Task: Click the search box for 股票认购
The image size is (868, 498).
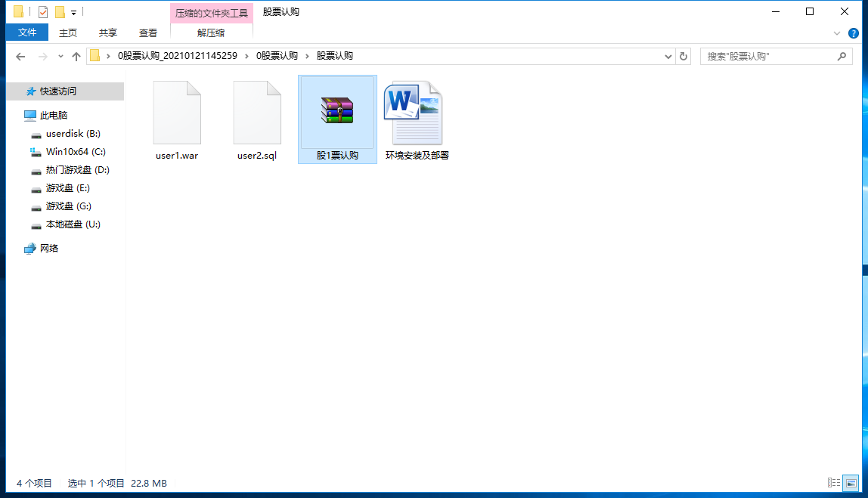Action: point(770,57)
